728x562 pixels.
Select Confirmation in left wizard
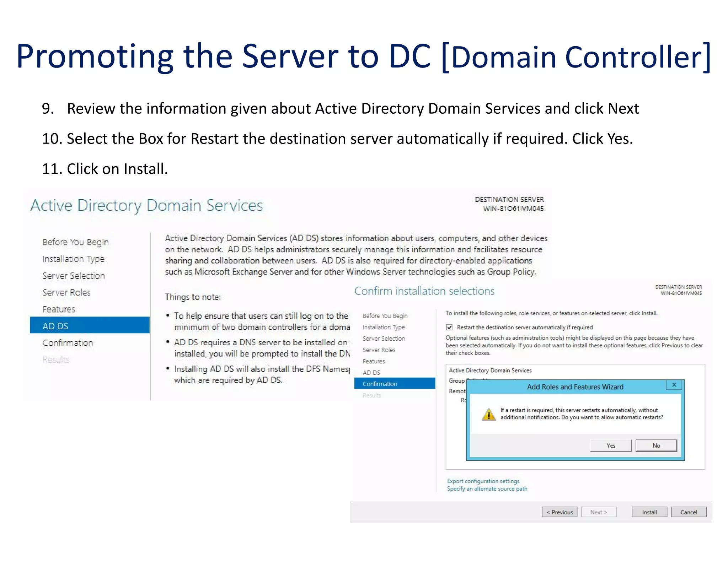68,343
